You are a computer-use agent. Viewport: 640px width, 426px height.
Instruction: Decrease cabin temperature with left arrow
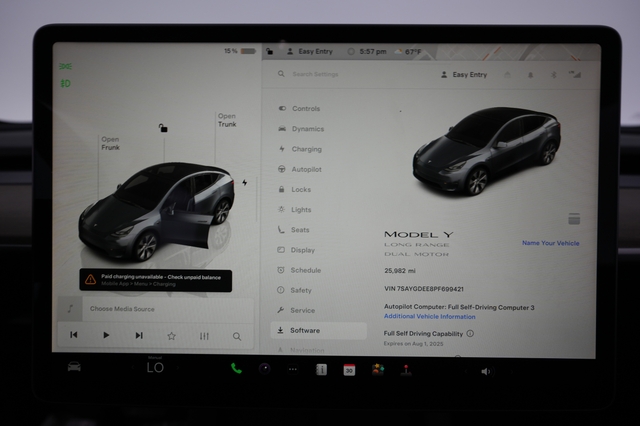coord(133,368)
